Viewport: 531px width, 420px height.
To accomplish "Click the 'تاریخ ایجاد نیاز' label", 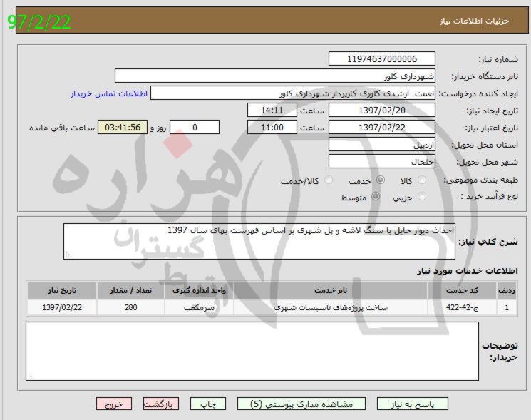I will tap(492, 111).
